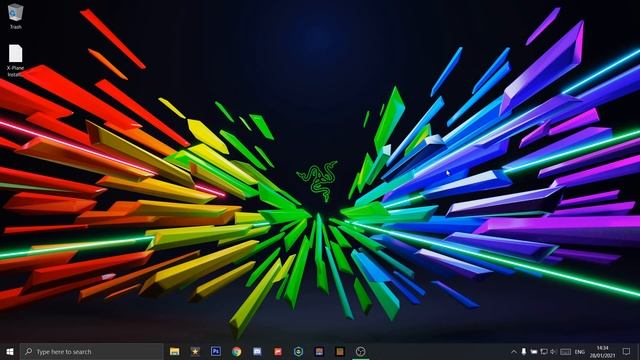The height and width of the screenshot is (360, 640).
Task: Launch the star-icon app on the taskbar
Action: 195,351
